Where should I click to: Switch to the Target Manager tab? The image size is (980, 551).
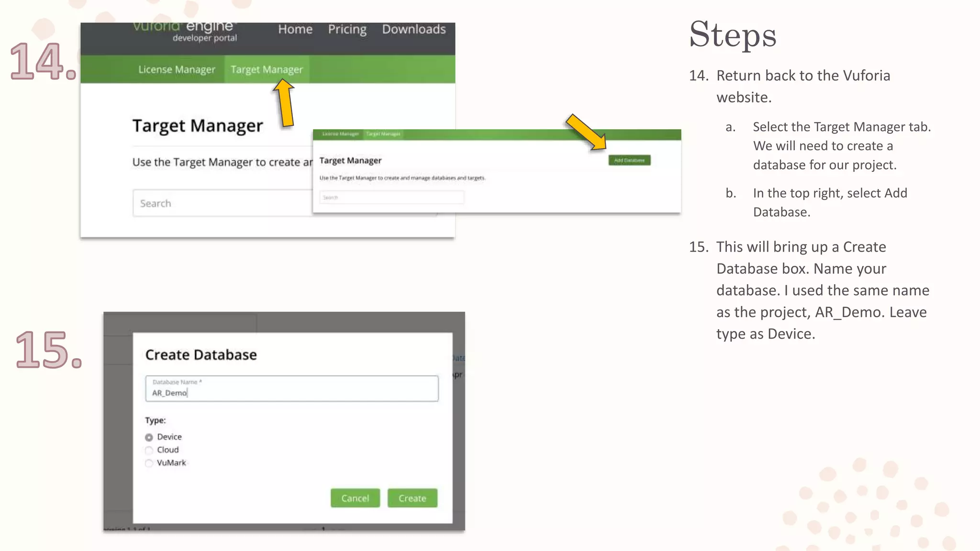pos(267,69)
